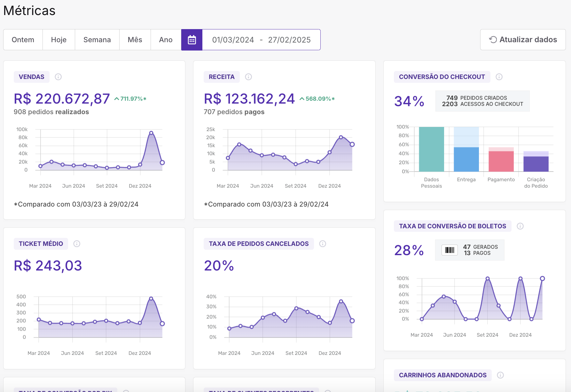The image size is (571, 392).
Task: Click the sales value R$ 220.672,87
Action: 62,99
